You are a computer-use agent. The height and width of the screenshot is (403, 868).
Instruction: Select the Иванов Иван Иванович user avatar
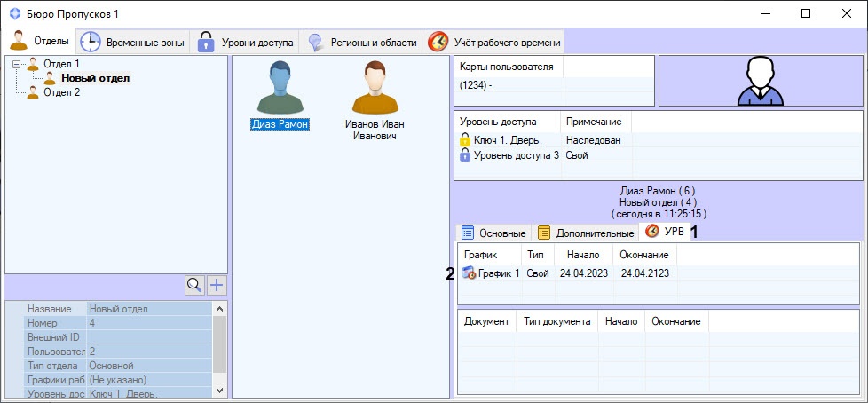(374, 87)
